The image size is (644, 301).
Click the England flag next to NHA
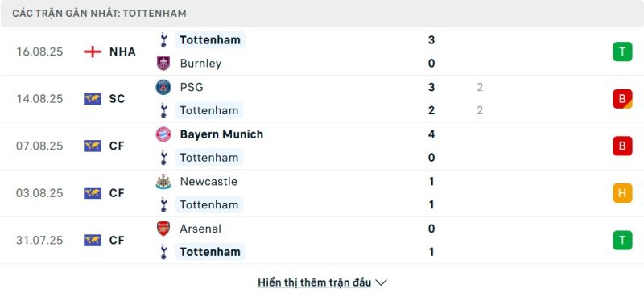93,52
